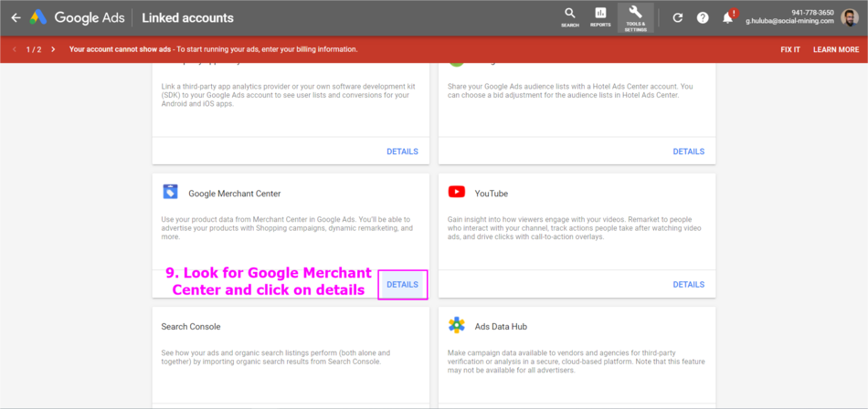
Task: Click the 'Your account cannot show ads' message
Action: click(213, 49)
